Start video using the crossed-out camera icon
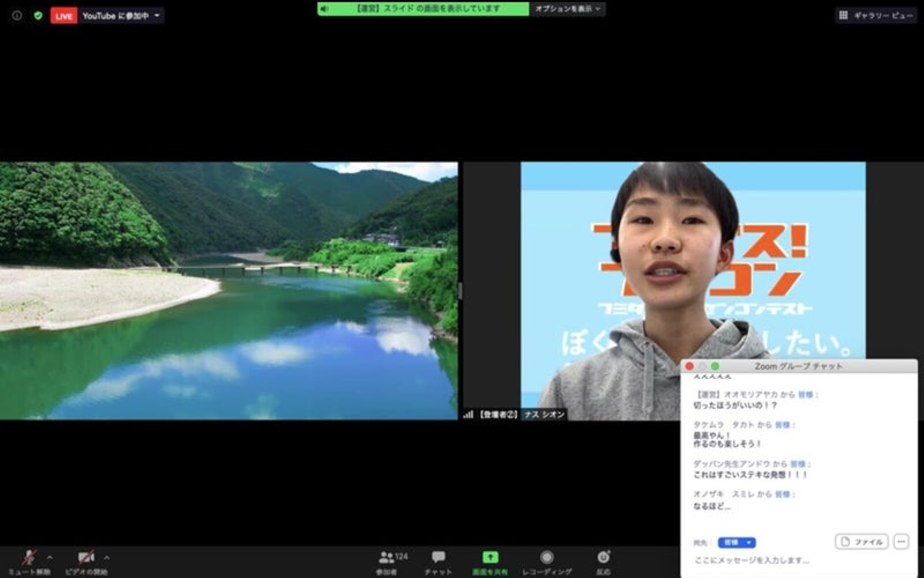Viewport: 924px width, 578px height. coord(86,557)
